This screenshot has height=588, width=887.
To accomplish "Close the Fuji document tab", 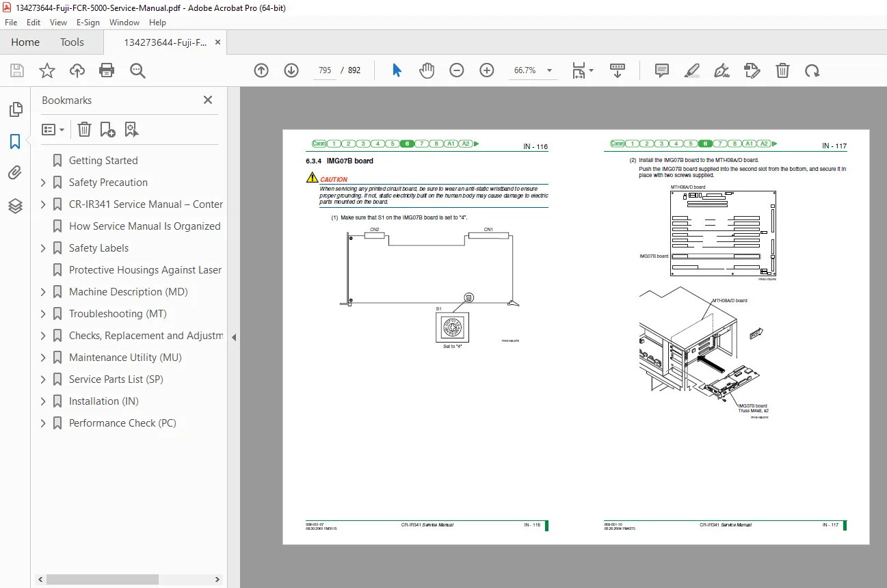I will 218,42.
